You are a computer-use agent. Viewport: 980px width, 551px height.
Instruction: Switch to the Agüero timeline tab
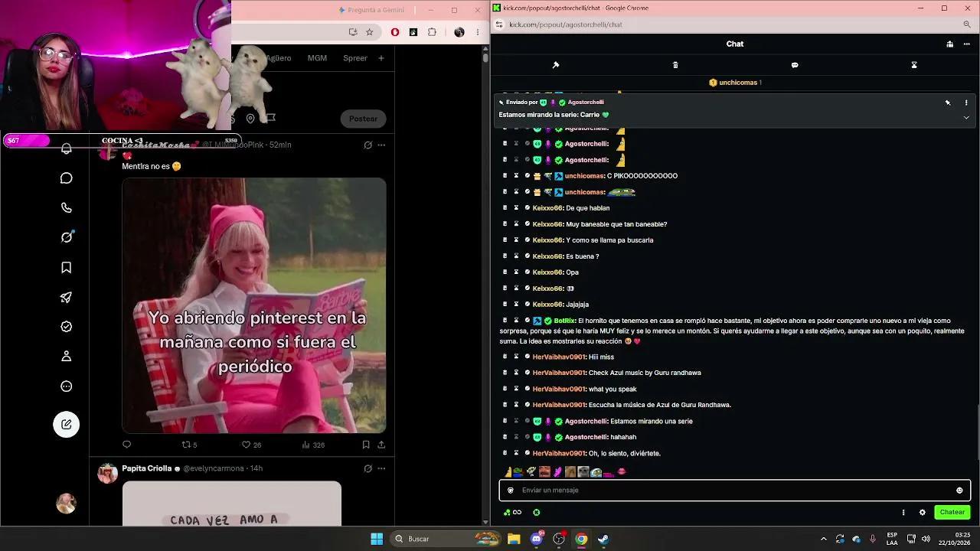pyautogui.click(x=279, y=58)
